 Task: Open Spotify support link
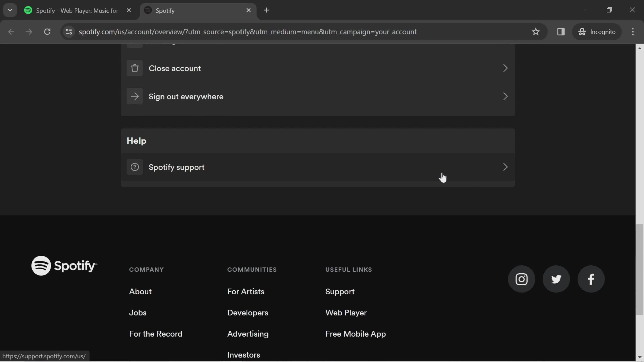318,167
